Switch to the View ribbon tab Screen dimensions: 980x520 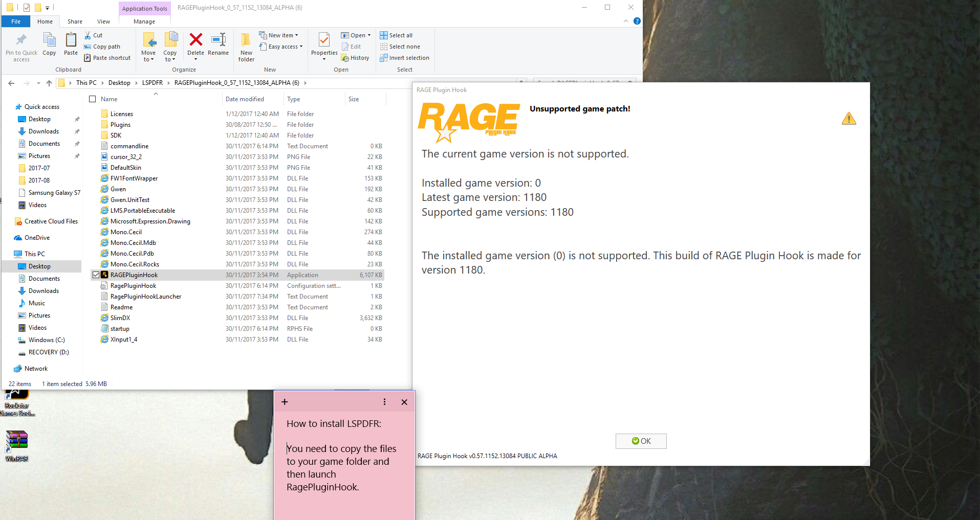pos(103,21)
